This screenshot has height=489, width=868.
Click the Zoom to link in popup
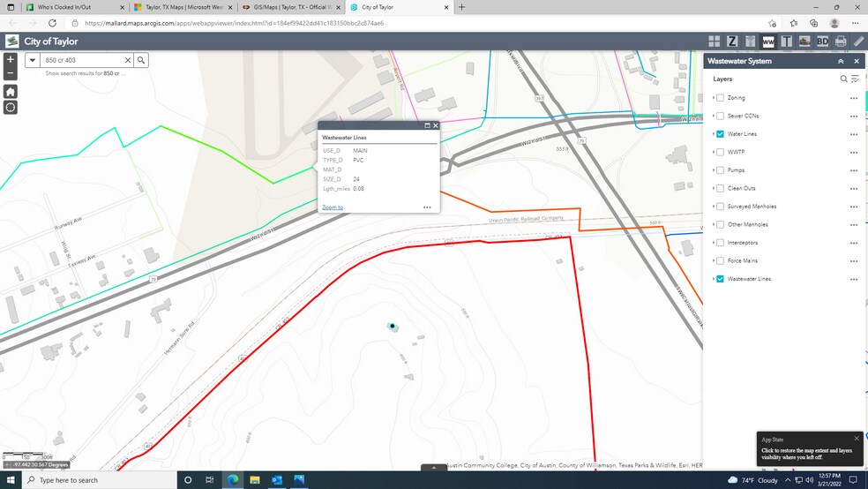tap(333, 207)
